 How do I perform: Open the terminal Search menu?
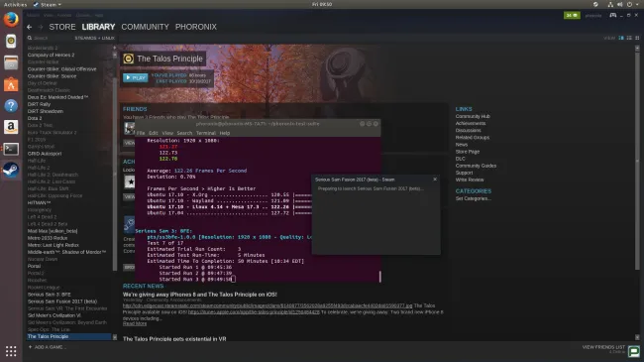click(184, 133)
